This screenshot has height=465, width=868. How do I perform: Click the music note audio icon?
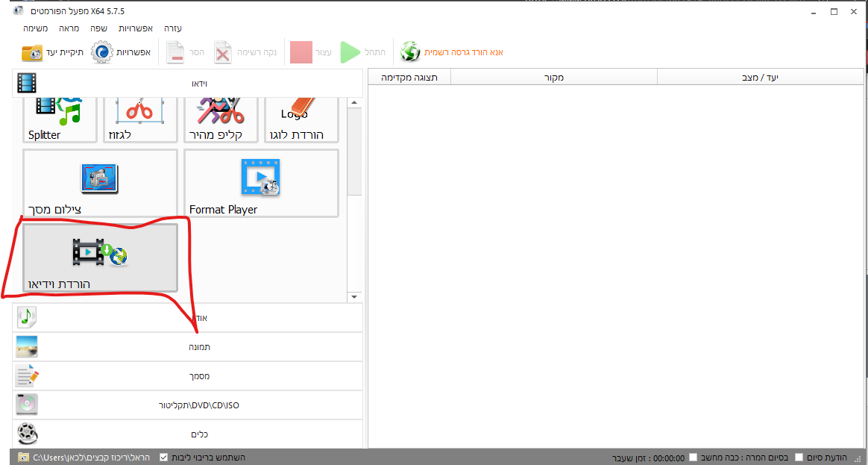click(27, 317)
